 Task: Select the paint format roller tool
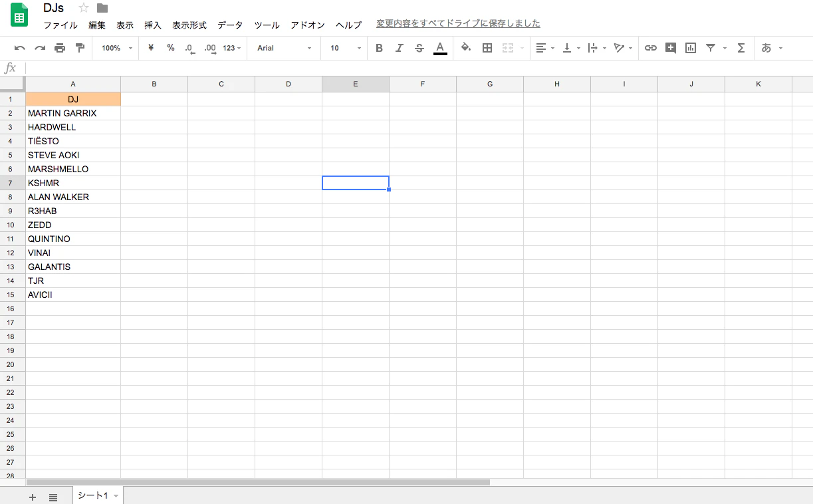pos(80,48)
